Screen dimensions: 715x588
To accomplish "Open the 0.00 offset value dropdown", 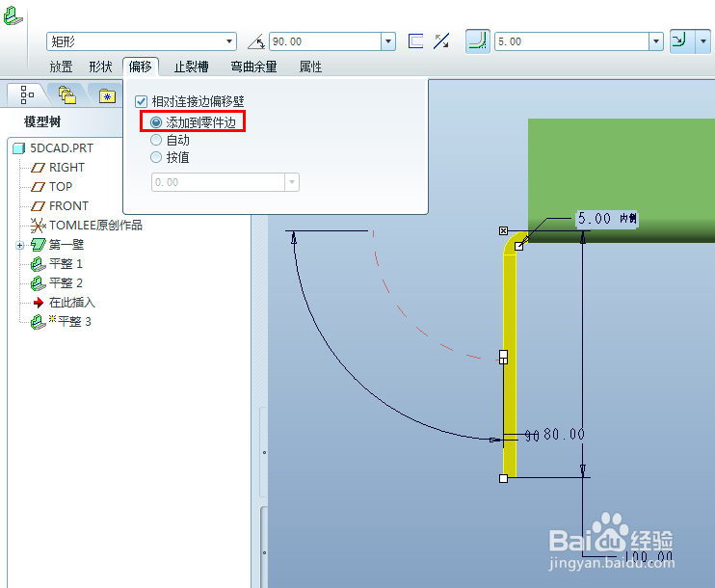I will (x=292, y=182).
